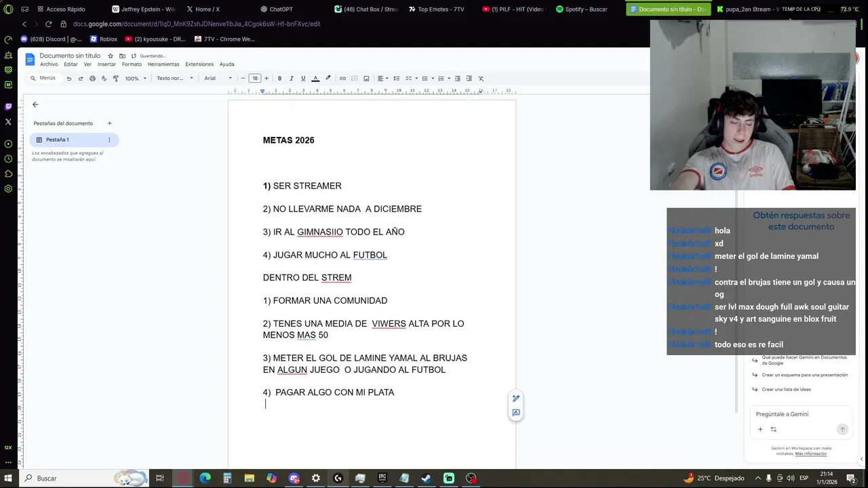Apply a numbered list
The width and height of the screenshot is (868, 488).
pos(441,79)
